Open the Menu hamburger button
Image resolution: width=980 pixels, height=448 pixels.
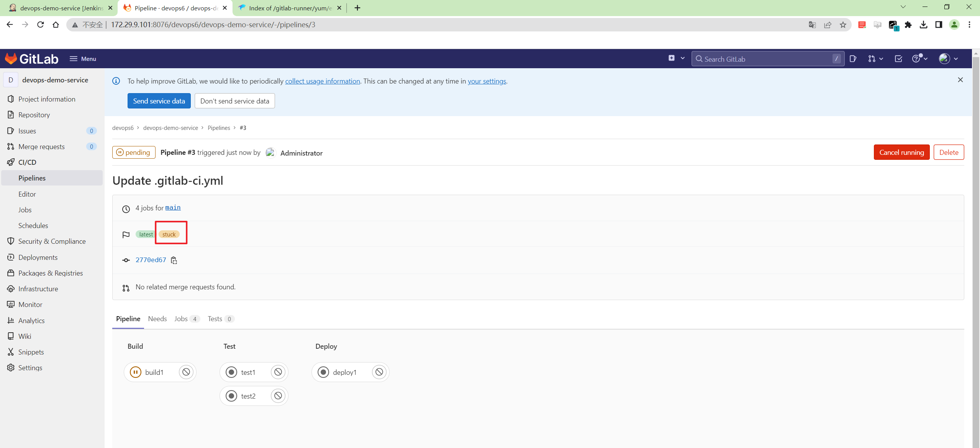click(83, 59)
